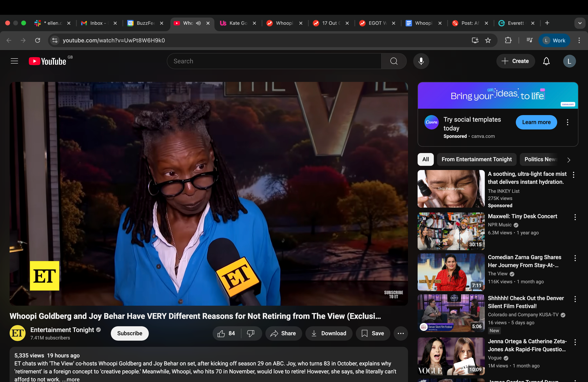Viewport: 588px width, 382px height.
Task: Click the search magnifier button
Action: pos(394,61)
